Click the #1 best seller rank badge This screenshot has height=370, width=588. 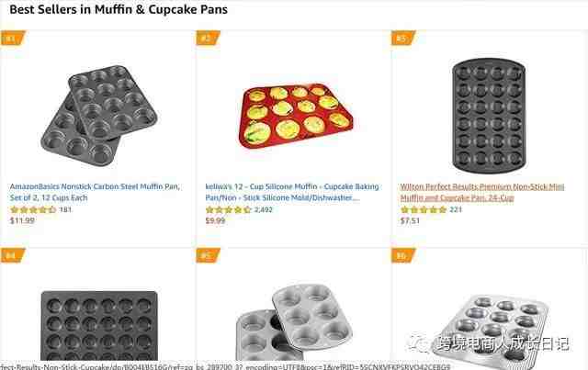click(x=12, y=38)
